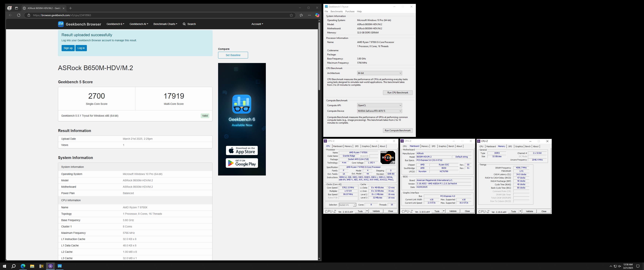
Task: Expand the Geekbench AI navbar dropdown
Action: point(139,24)
